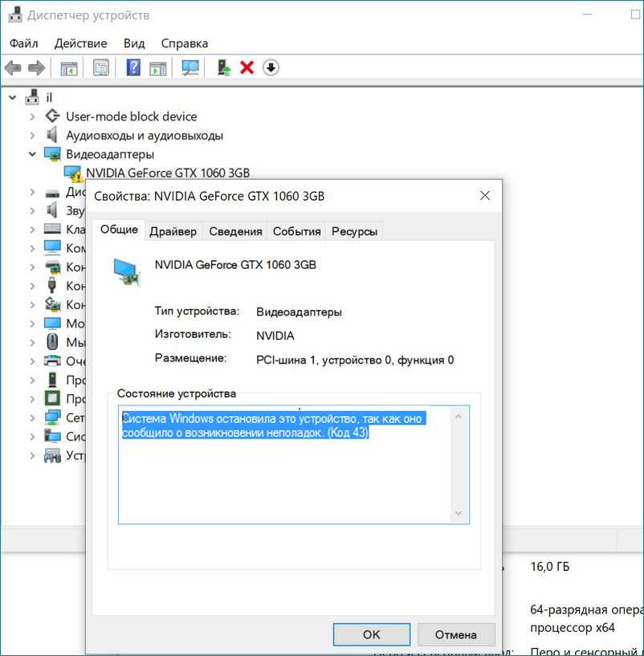The height and width of the screenshot is (656, 644).
Task: Click scroll-up arrow in device status box
Action: pyautogui.click(x=459, y=417)
